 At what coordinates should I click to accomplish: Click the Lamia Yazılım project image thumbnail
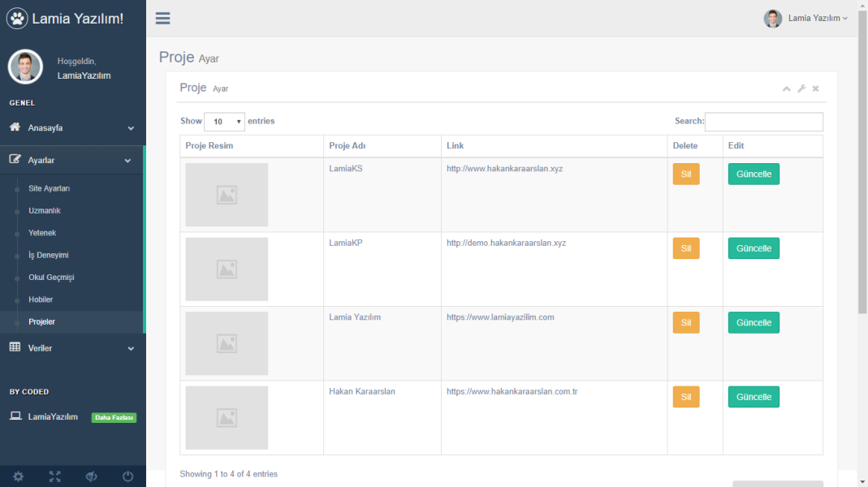pyautogui.click(x=227, y=343)
